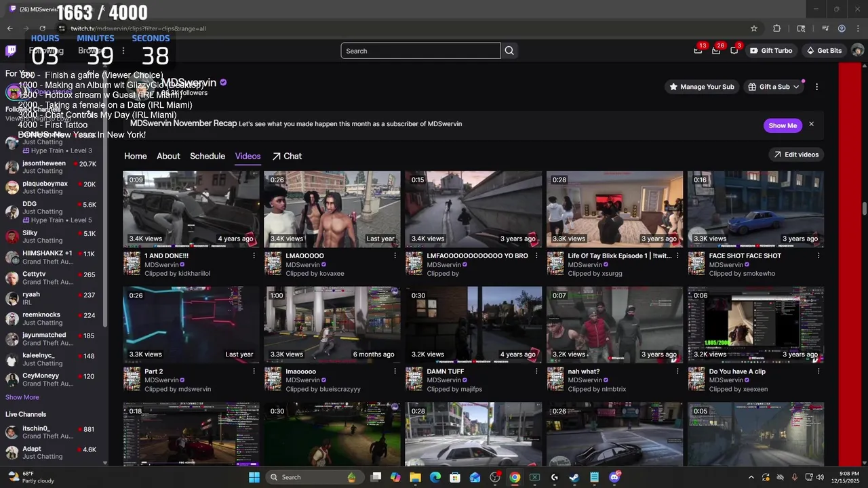Play 'LMFAOOOOOOOOOOOO YO BRO' clip thumbnail
The image size is (868, 488).
click(x=473, y=209)
